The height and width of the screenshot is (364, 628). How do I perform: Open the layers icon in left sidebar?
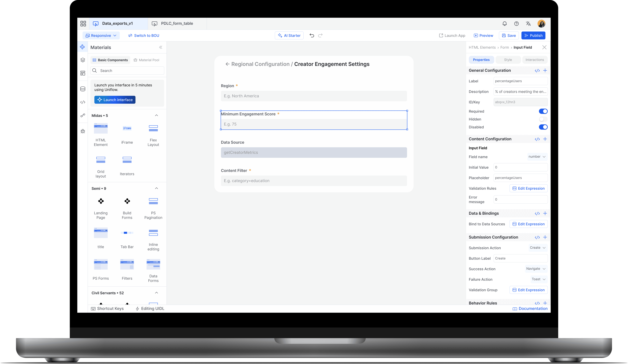[x=83, y=60]
